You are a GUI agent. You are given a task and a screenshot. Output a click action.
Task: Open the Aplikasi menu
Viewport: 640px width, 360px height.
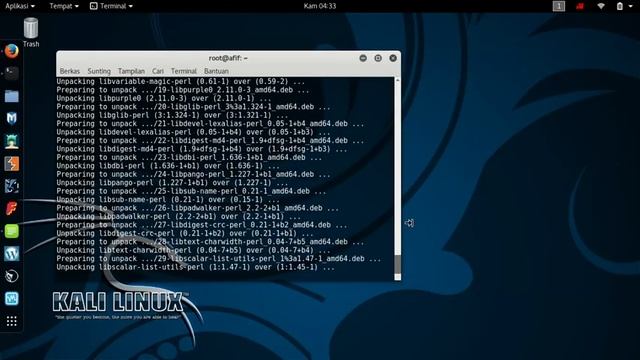tap(20, 6)
